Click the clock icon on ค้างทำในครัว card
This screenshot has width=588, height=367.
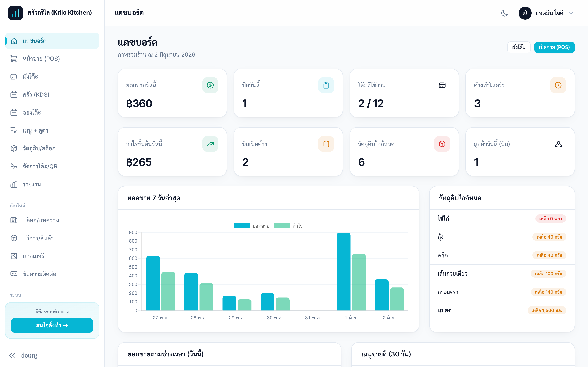558,85
